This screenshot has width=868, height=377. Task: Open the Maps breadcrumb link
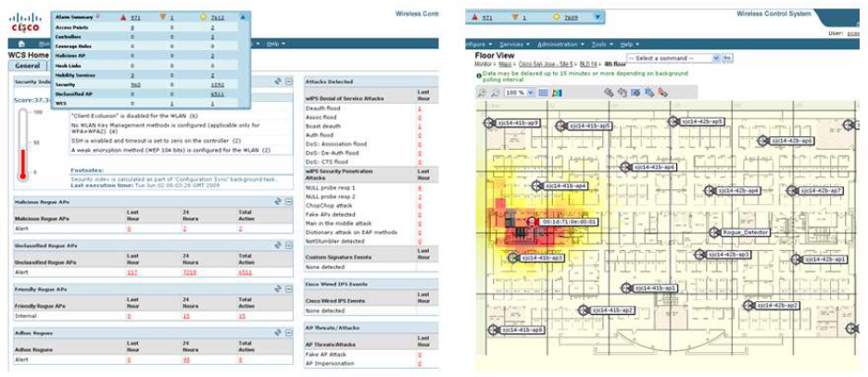(506, 65)
